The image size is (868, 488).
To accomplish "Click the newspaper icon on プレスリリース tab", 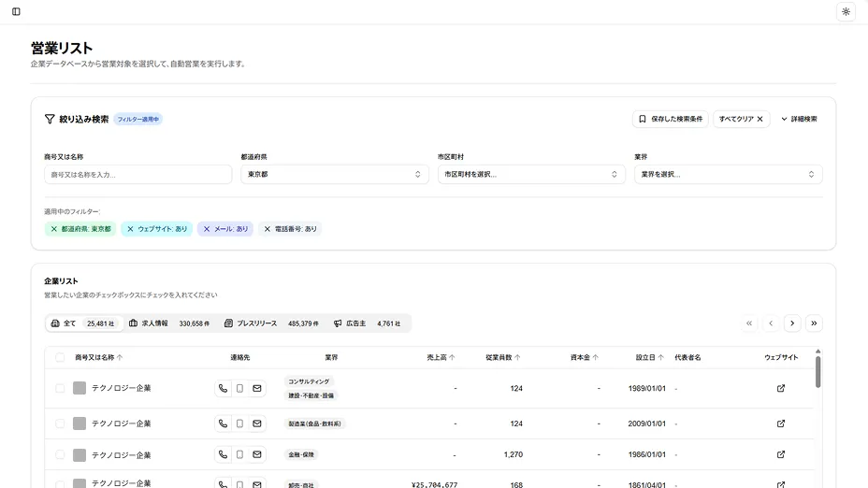I will point(228,323).
